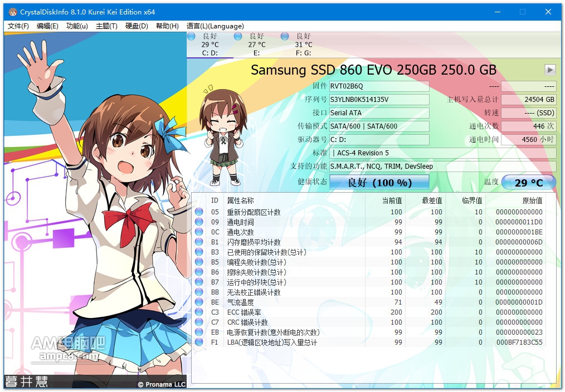Image resolution: width=565 pixels, height=392 pixels.
Task: Open the 主题(T) menu
Action: click(106, 26)
